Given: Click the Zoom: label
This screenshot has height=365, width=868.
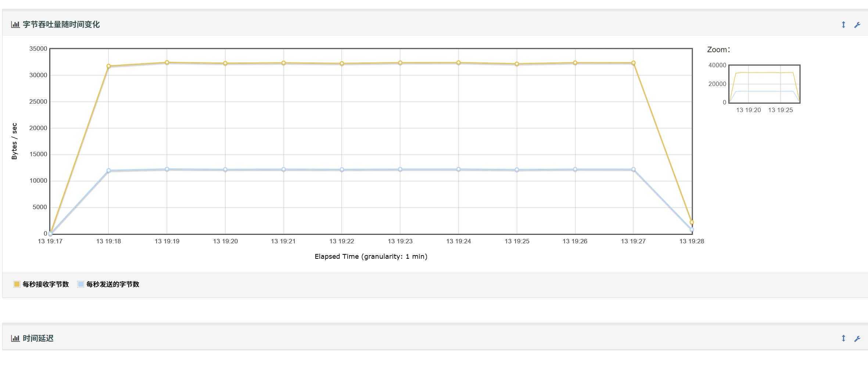Looking at the screenshot, I should (718, 50).
